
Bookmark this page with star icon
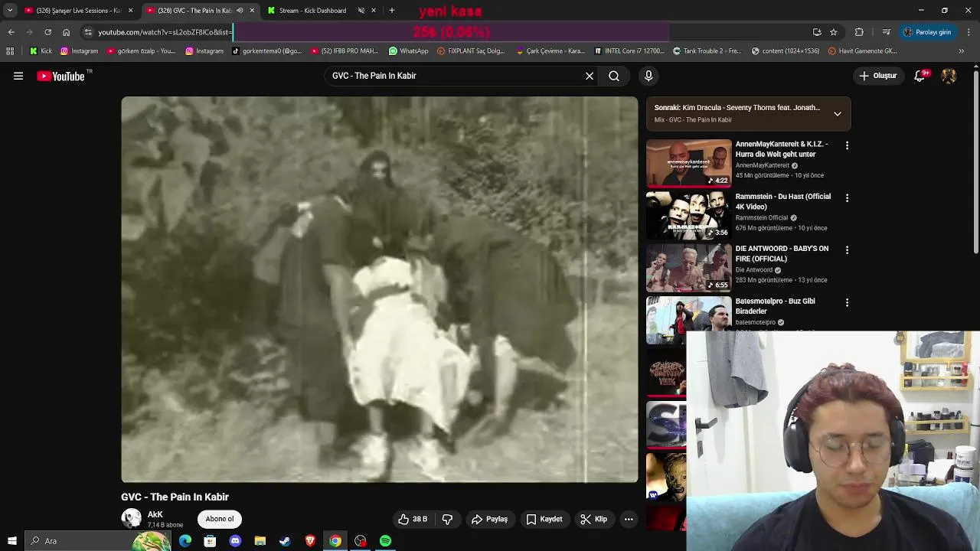(x=834, y=32)
